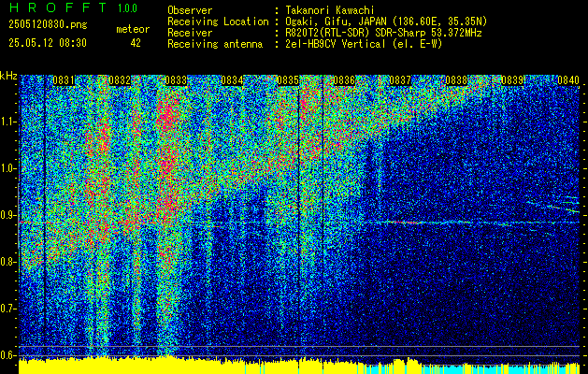Click the HROFFT title text
This screenshot has height=374, width=588.
(58, 7)
